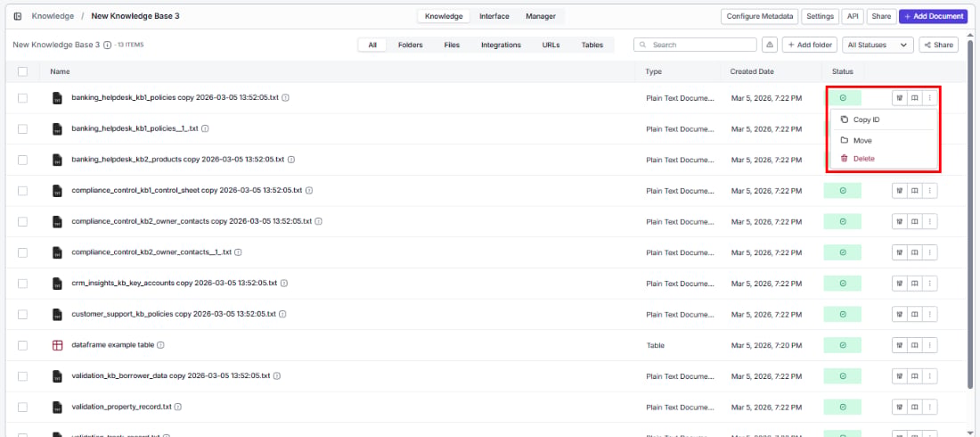Click the sidebar toggle icon beside Knowledge breadcrumb

tap(18, 16)
